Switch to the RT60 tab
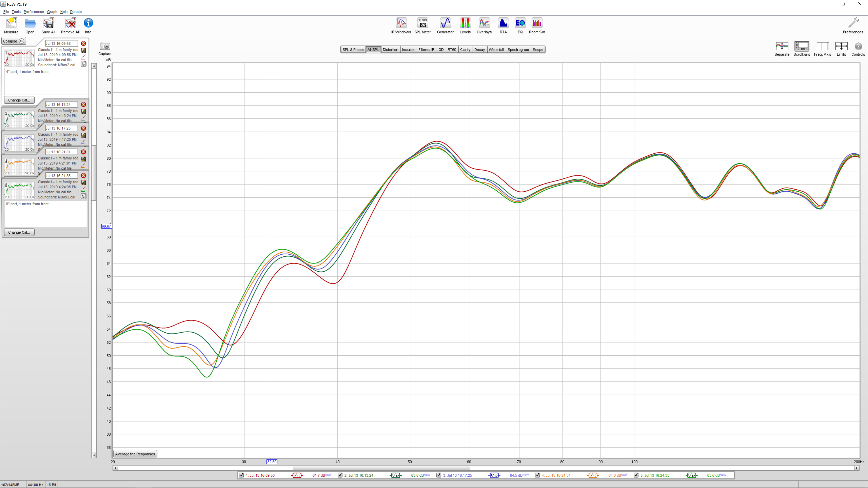 (x=452, y=49)
